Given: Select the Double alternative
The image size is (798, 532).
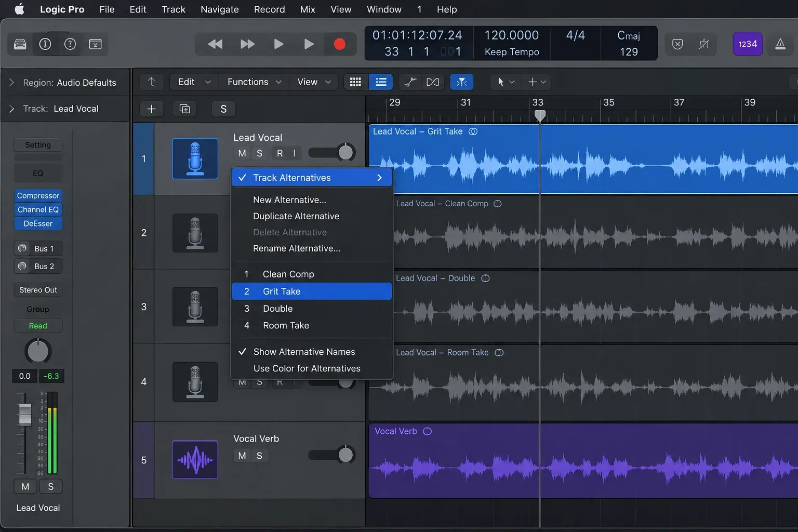Looking at the screenshot, I should 312,309.
